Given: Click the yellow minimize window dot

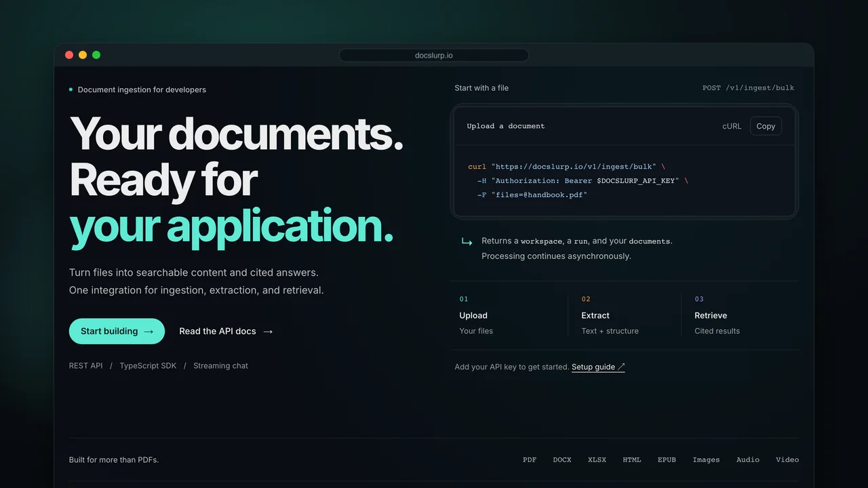Looking at the screenshot, I should pos(83,55).
